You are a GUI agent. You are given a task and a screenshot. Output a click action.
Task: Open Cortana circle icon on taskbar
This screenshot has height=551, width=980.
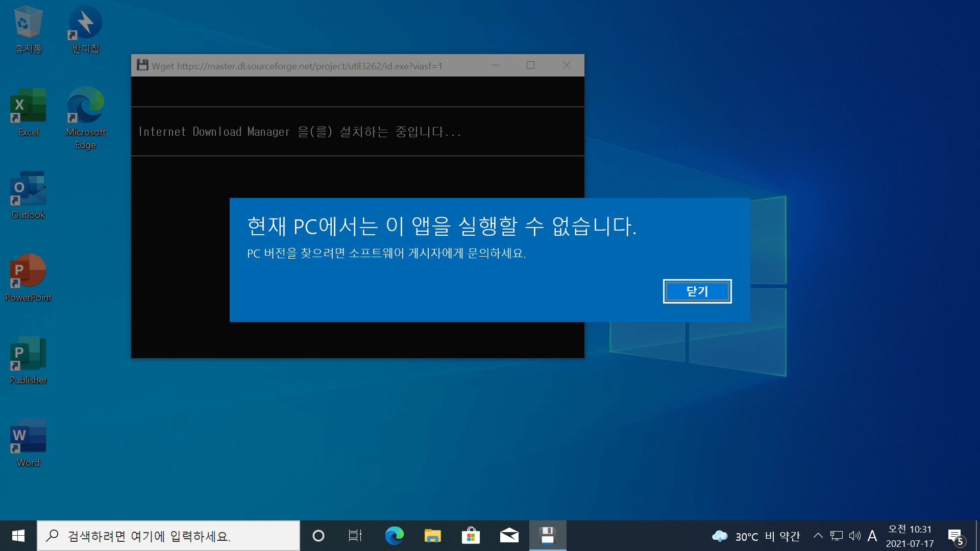tap(318, 536)
